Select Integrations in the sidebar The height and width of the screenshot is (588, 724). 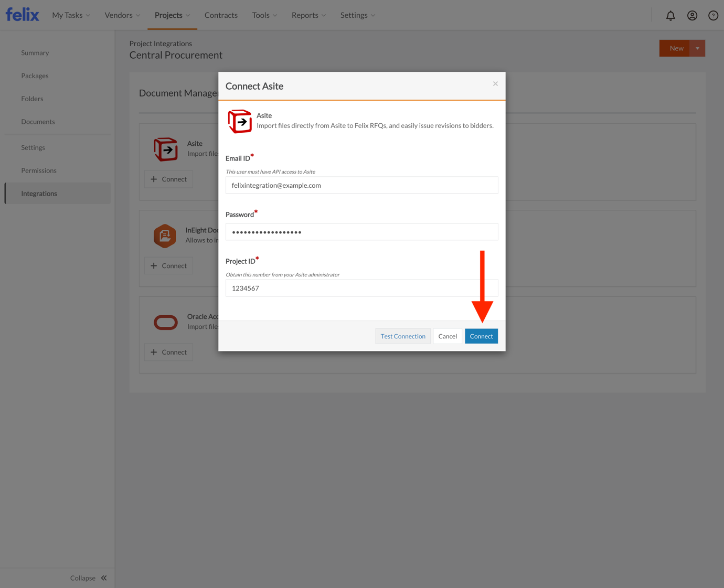point(58,194)
